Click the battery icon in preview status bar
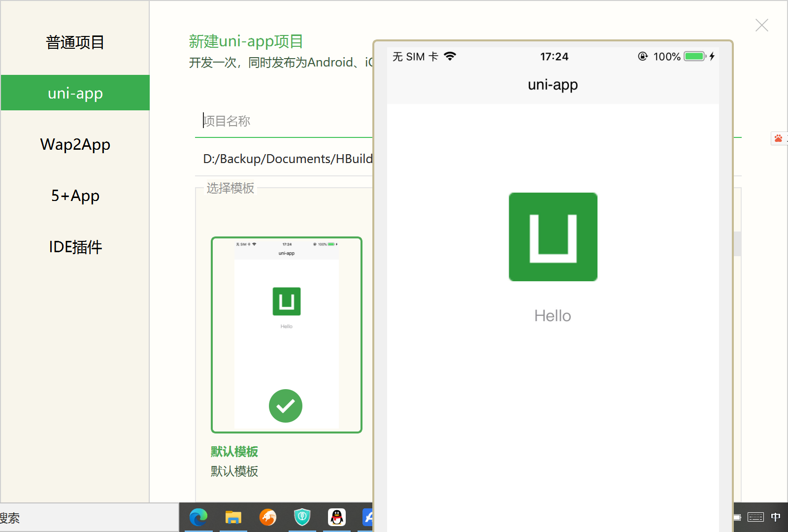The image size is (788, 532). tap(695, 56)
